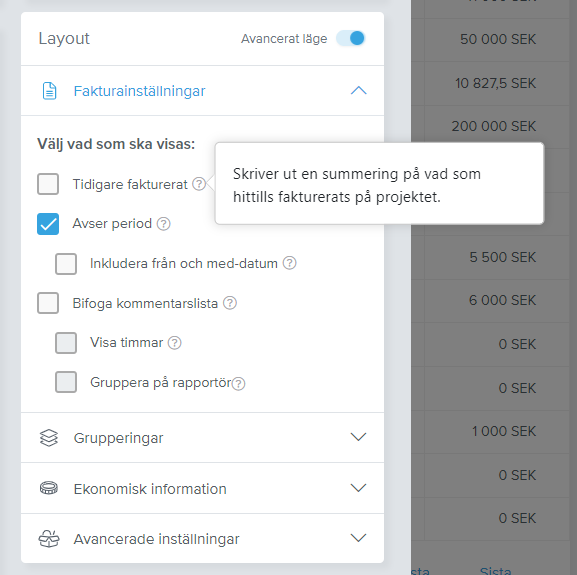Click help icon next to Bifoga kommentarslista
The width and height of the screenshot is (577, 575).
230,303
